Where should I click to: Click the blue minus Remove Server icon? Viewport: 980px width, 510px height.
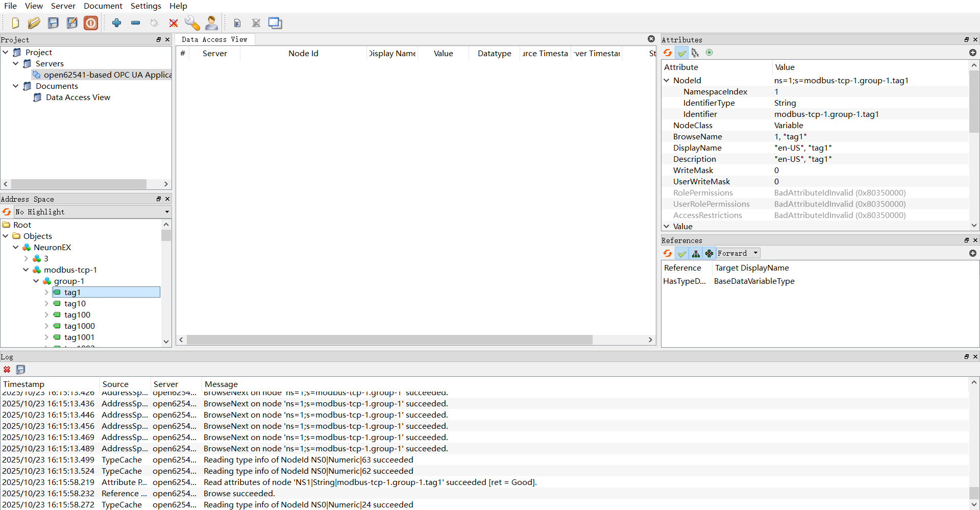(135, 23)
